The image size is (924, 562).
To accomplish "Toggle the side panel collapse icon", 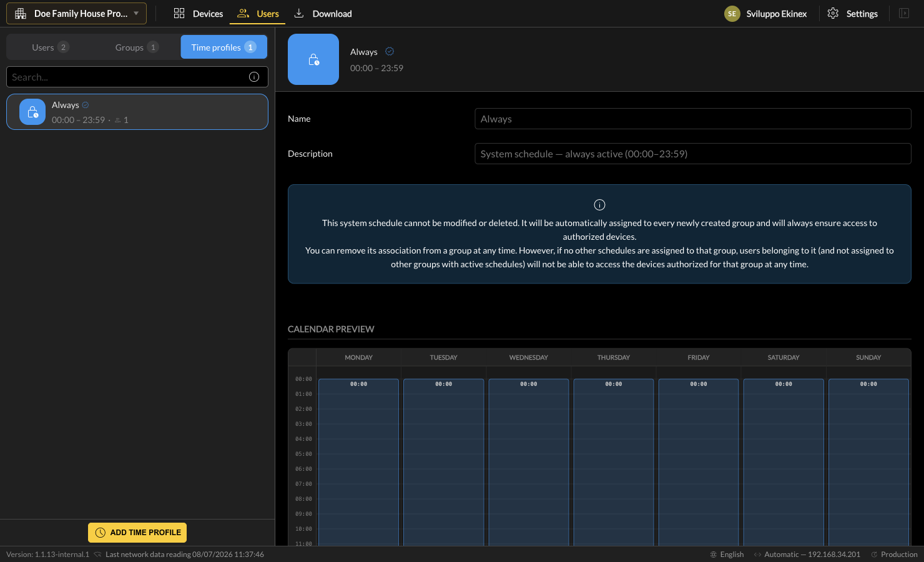I will 904,13.
